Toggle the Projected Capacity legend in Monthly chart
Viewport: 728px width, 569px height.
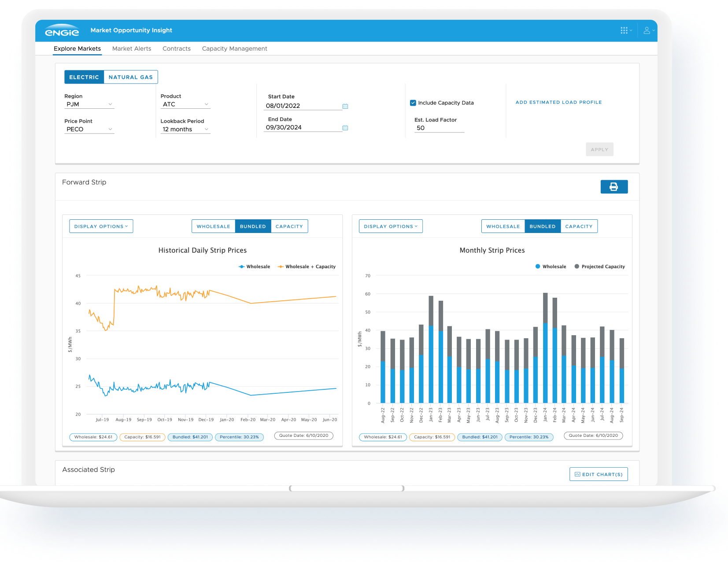point(599,266)
